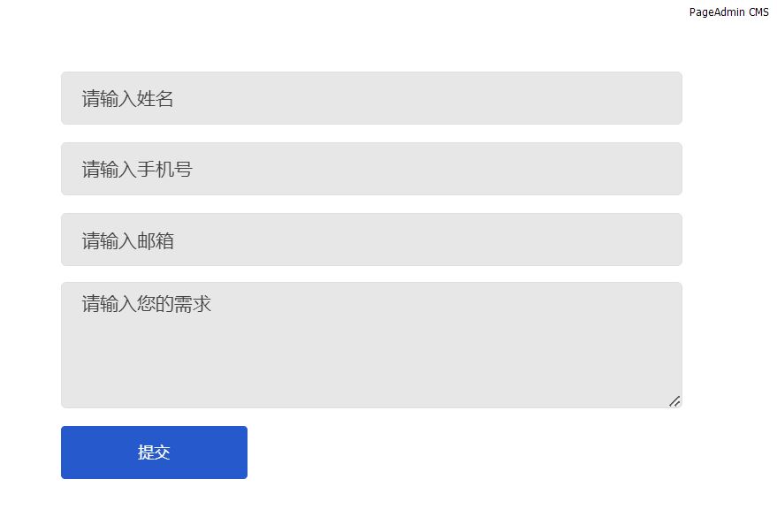
Task: Click the placeholder text 请输入邮箱
Action: point(128,240)
